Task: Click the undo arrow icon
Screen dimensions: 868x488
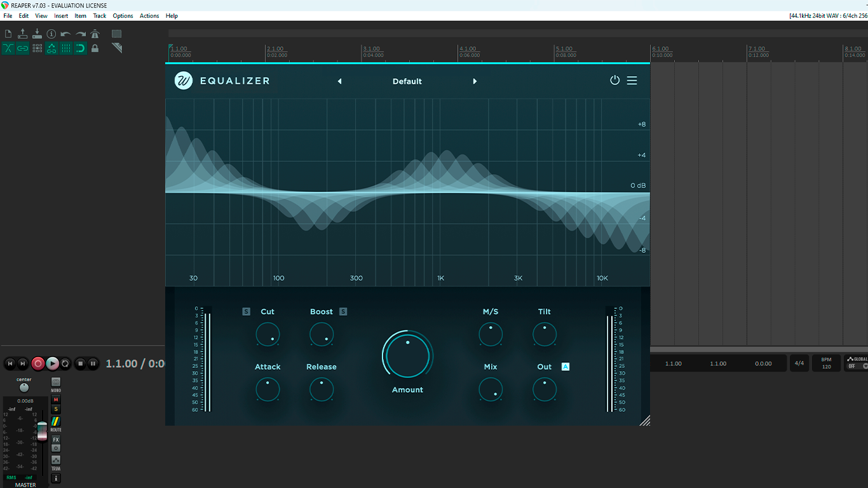Action: point(65,34)
